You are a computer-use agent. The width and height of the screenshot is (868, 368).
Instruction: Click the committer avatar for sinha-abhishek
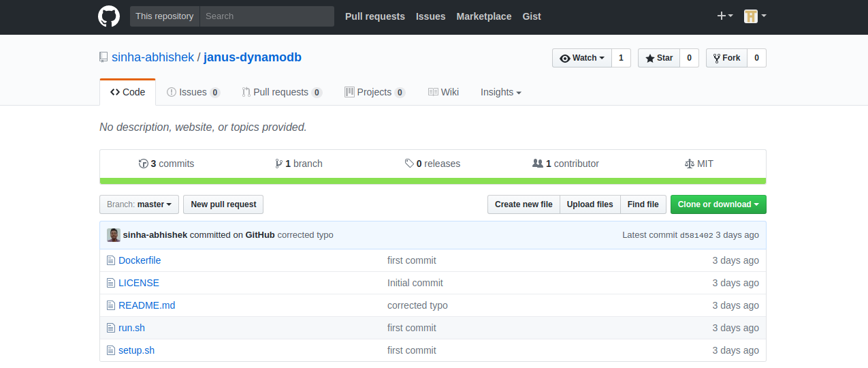[x=114, y=235]
